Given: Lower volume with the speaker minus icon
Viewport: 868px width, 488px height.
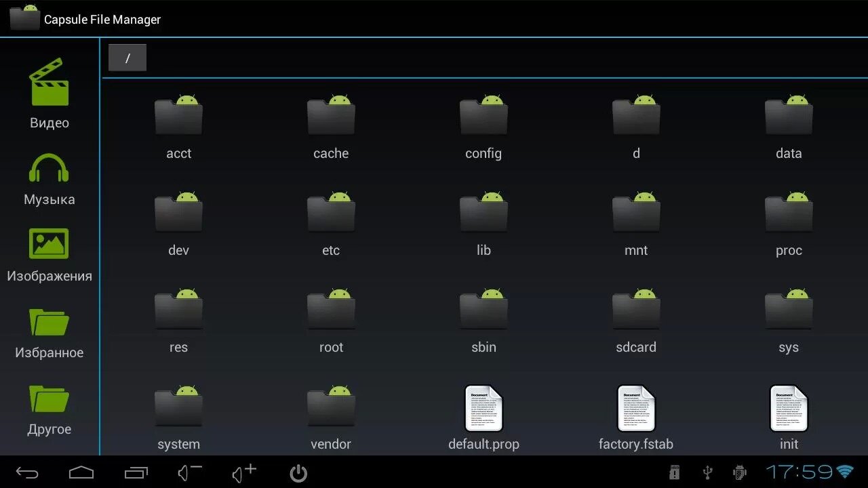Looking at the screenshot, I should click(x=189, y=472).
